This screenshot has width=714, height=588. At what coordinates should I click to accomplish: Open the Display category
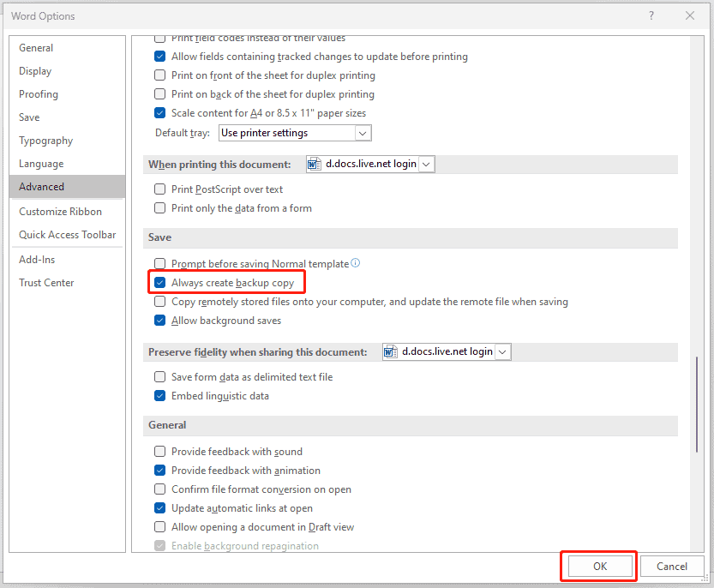(x=67, y=71)
